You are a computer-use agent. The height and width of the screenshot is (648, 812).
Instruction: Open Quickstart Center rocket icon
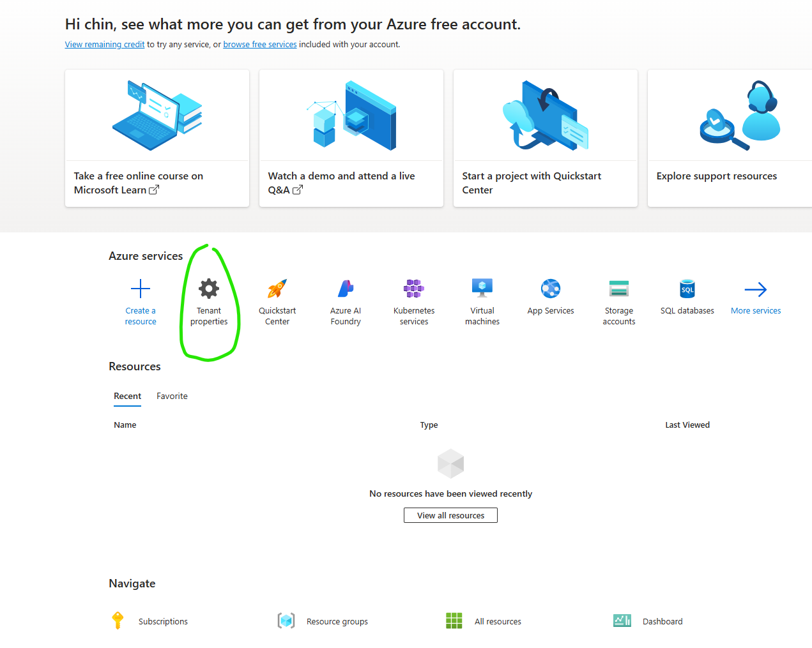coord(277,289)
